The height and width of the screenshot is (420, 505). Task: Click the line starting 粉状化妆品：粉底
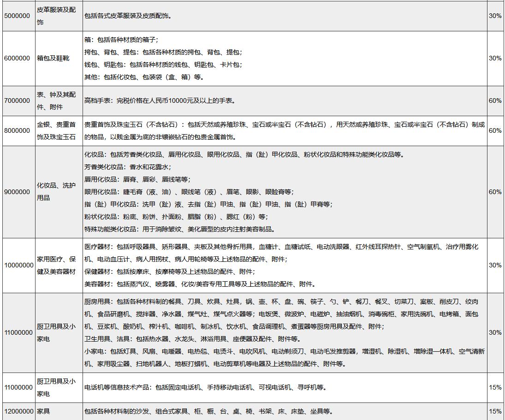pos(176,217)
